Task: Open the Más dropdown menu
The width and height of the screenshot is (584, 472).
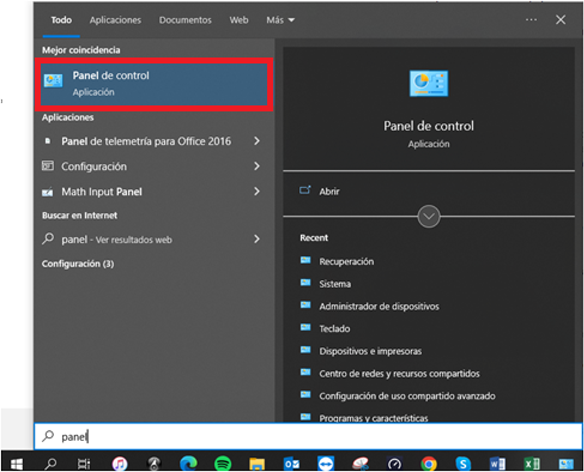Action: coord(280,20)
